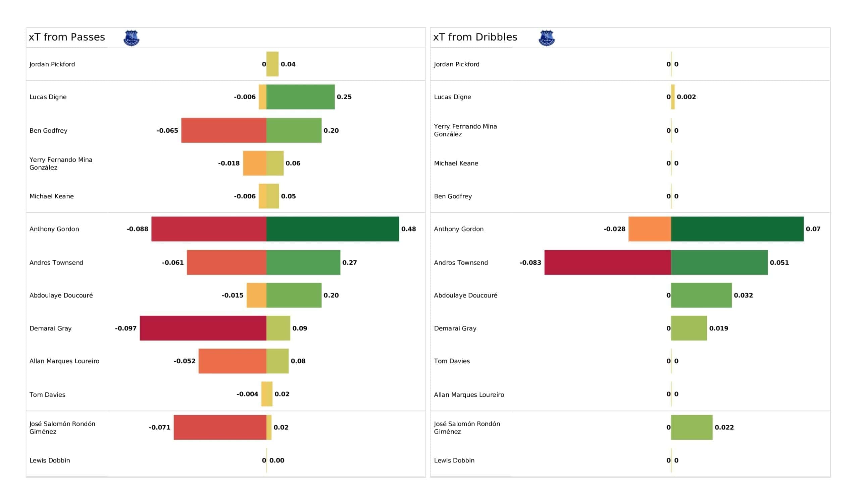Click Andros Townsend's green 0.27 passes bar

click(303, 262)
